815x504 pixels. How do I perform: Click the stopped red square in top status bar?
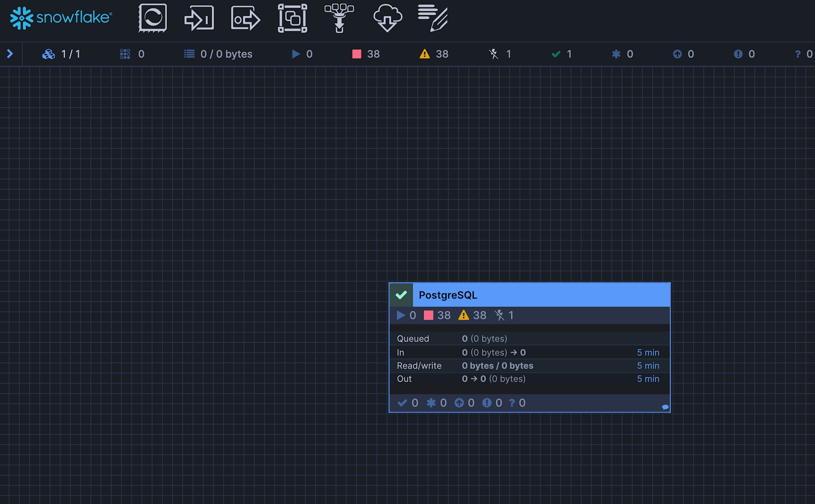(x=357, y=54)
